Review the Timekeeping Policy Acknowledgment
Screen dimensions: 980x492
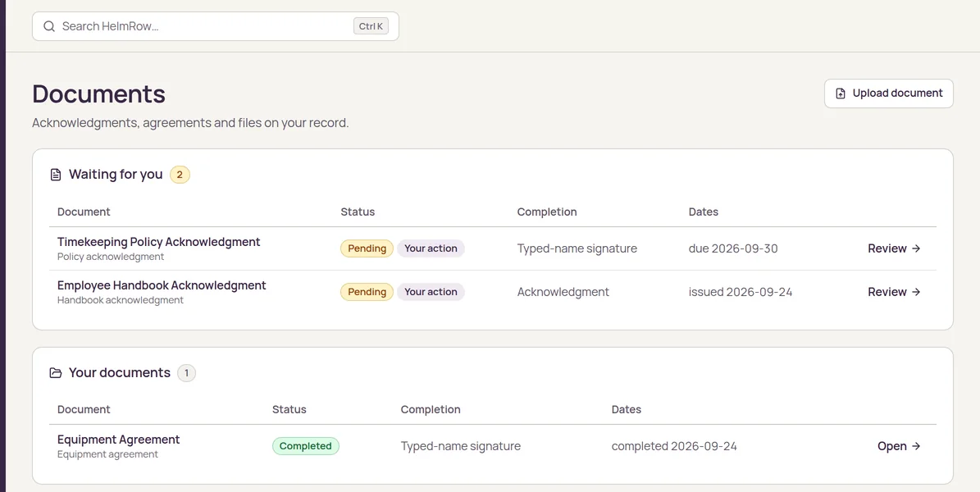[x=895, y=248]
